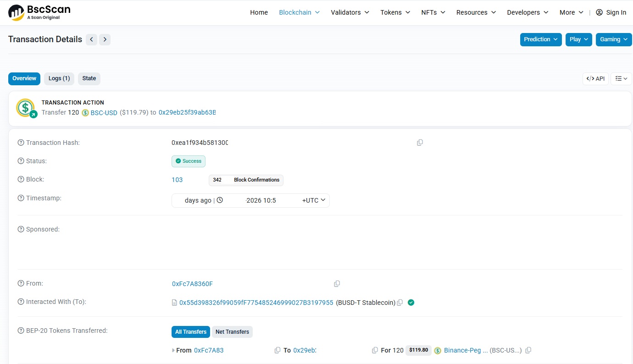Copy the transaction hash
The height and width of the screenshot is (364, 633).
[420, 143]
